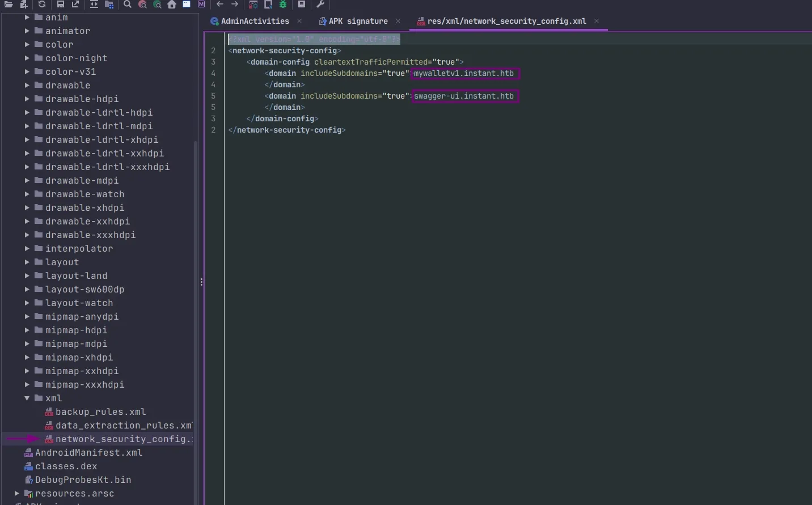Viewport: 812px width, 505px height.
Task: Click the swagger-ui.instant.htb domain text
Action: [464, 96]
